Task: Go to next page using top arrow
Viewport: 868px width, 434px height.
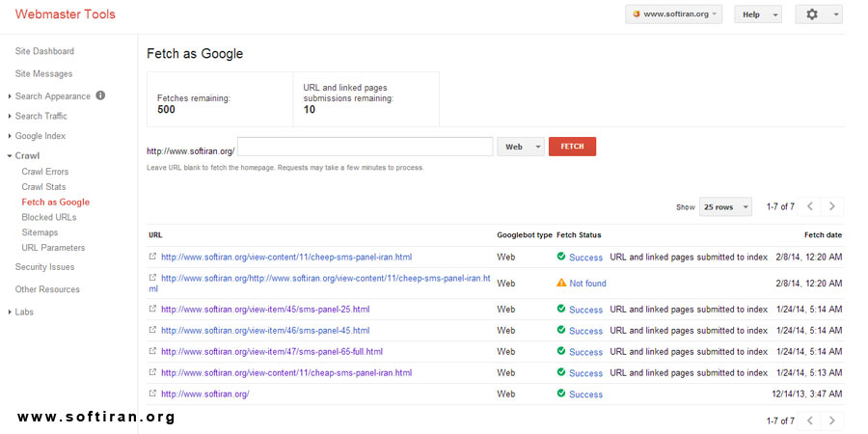Action: click(832, 206)
